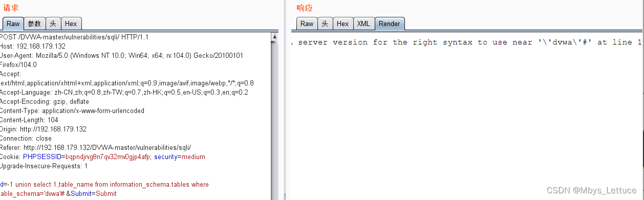Open the response 头 tab

click(325, 24)
